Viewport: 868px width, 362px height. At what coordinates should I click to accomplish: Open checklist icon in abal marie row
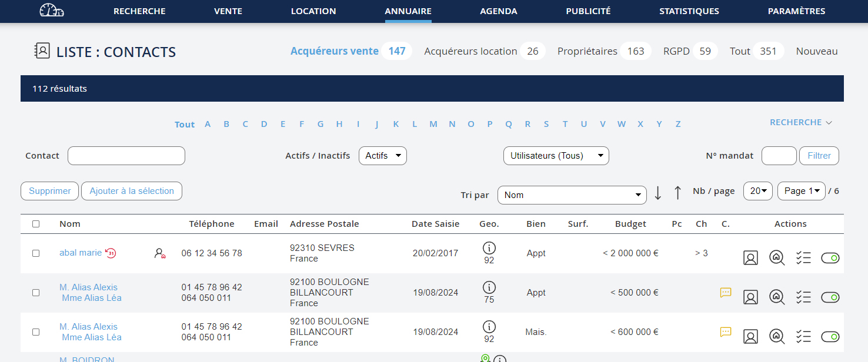click(x=803, y=258)
